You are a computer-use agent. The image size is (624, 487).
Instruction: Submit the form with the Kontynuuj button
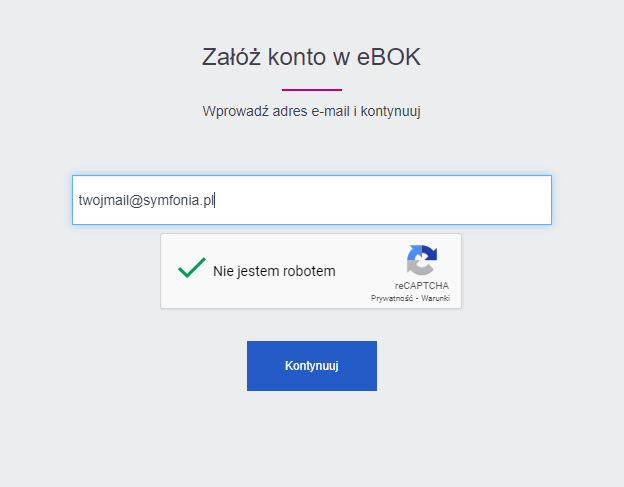click(312, 366)
